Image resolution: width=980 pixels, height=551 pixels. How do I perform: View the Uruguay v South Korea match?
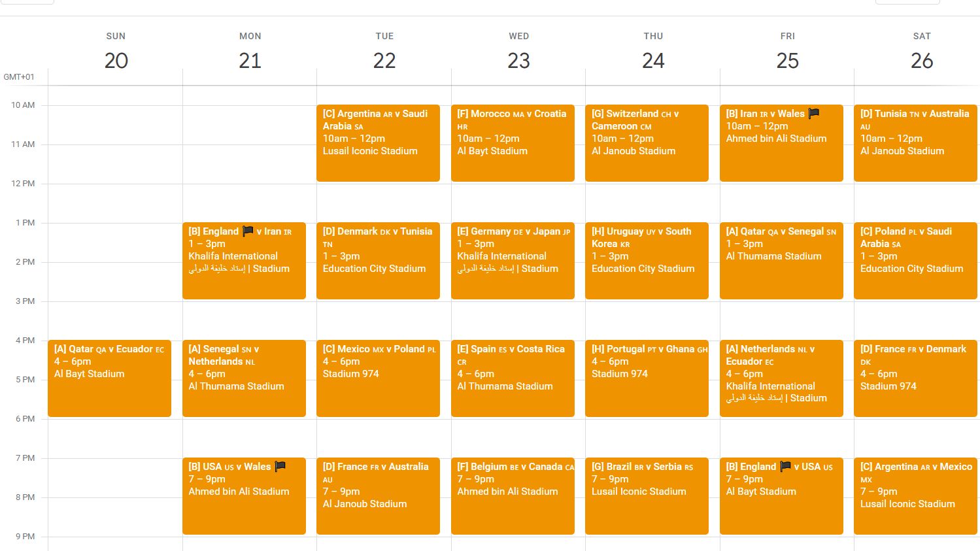pyautogui.click(x=647, y=260)
